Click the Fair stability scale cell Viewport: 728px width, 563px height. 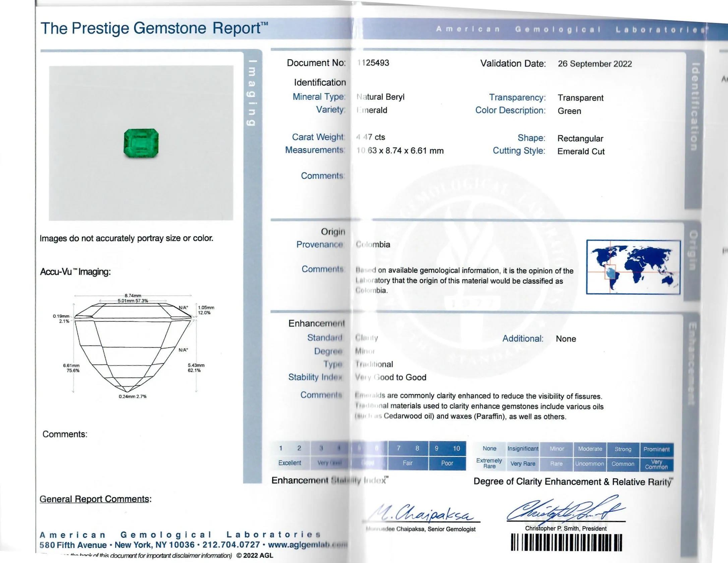point(408,463)
